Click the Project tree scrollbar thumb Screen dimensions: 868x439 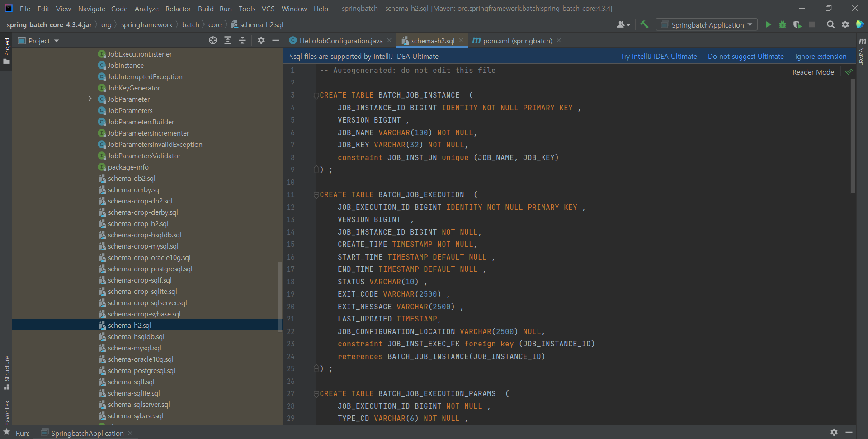tap(280, 296)
